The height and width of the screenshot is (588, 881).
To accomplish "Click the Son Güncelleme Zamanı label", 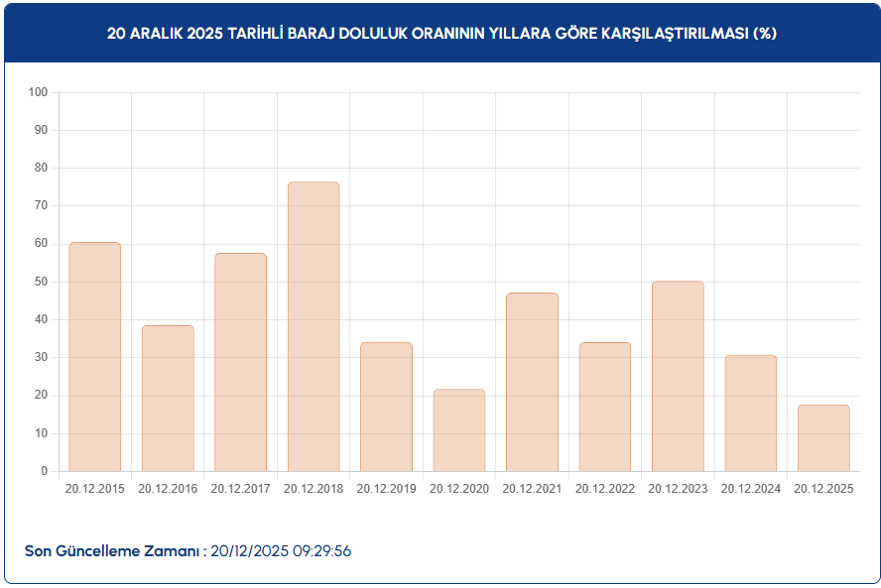I will 115,551.
